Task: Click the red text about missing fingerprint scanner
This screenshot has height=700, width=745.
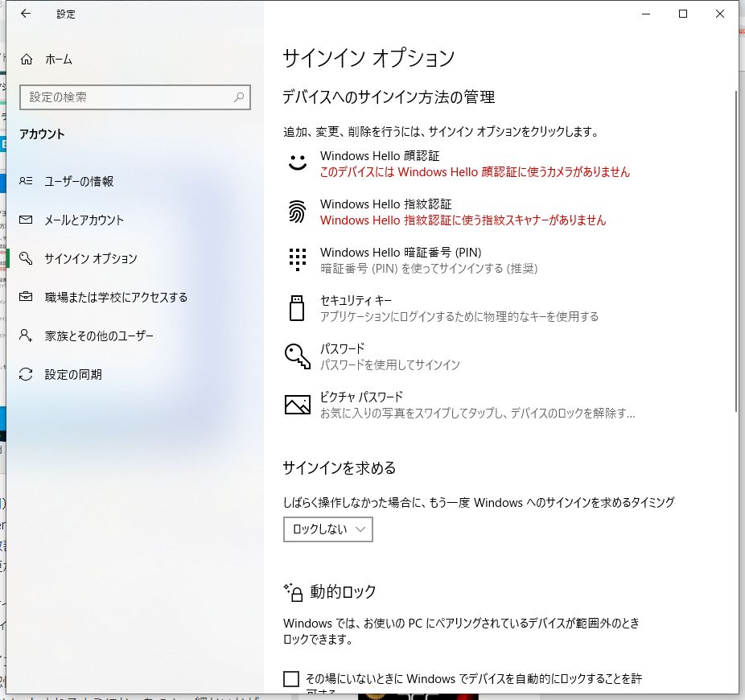Action: pos(463,220)
